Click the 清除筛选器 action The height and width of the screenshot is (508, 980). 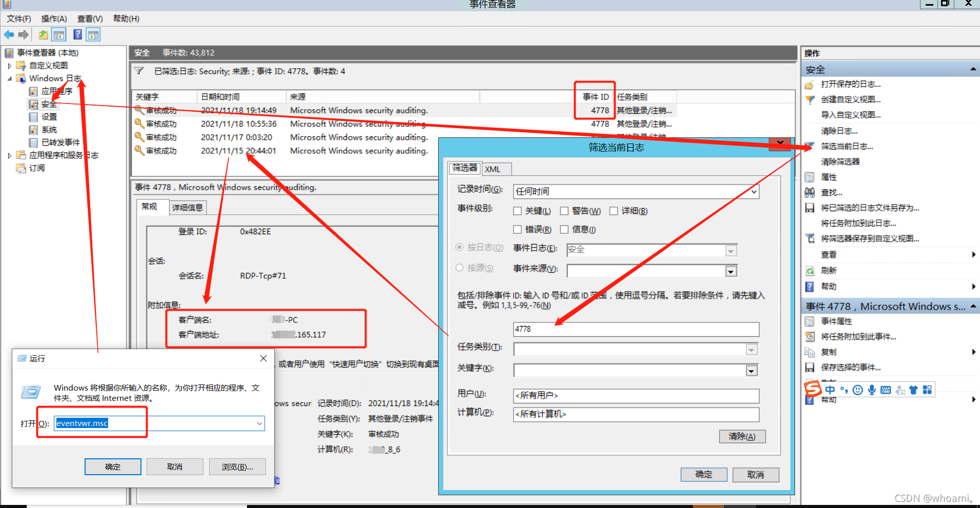pos(841,162)
